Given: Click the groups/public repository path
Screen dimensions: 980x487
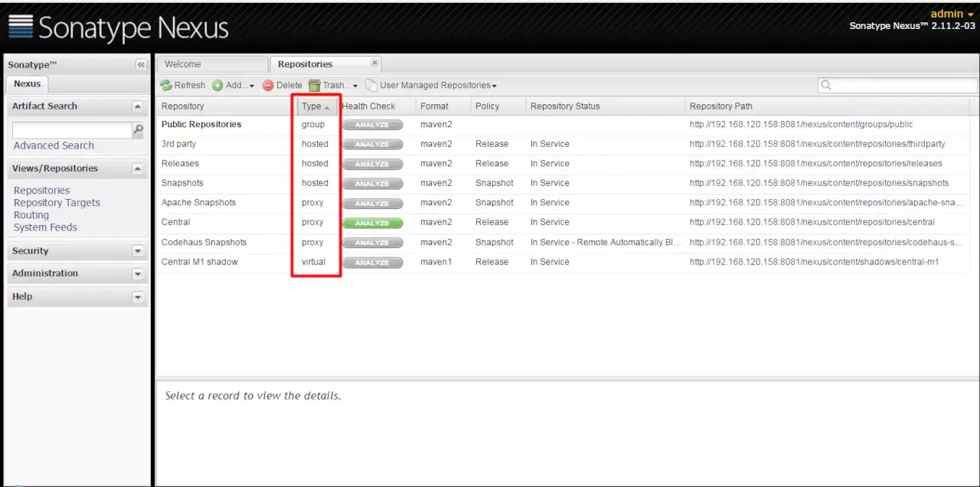Looking at the screenshot, I should (801, 124).
